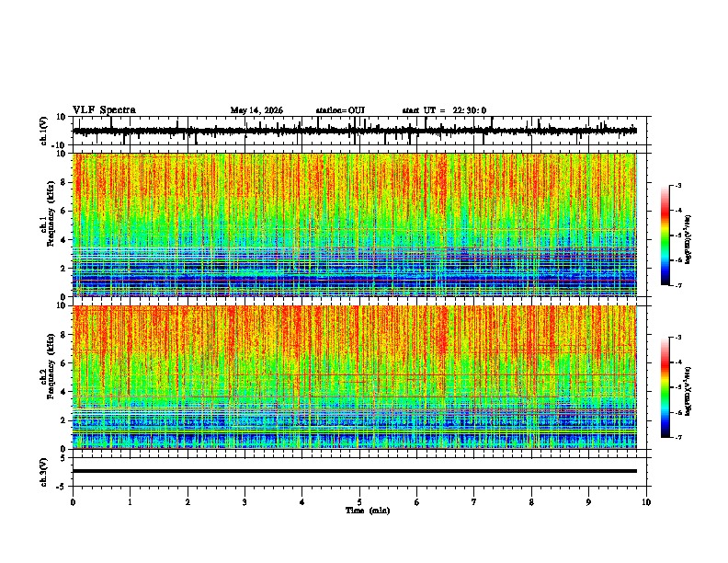Click the station=OUI label

tap(340, 110)
